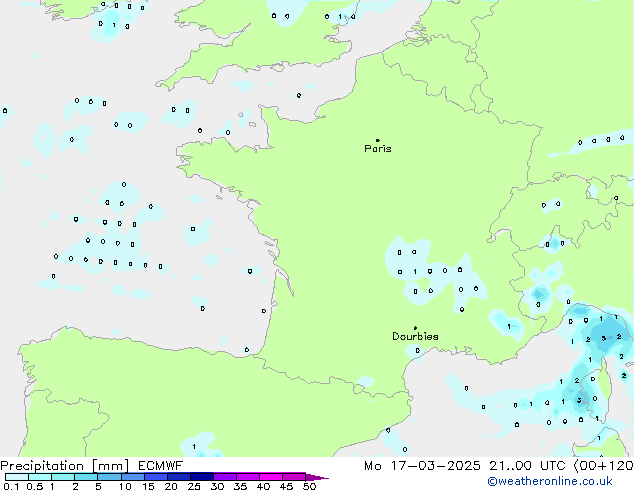
Task: Pick the 5-10 mm legend swatch
Action: point(110,477)
